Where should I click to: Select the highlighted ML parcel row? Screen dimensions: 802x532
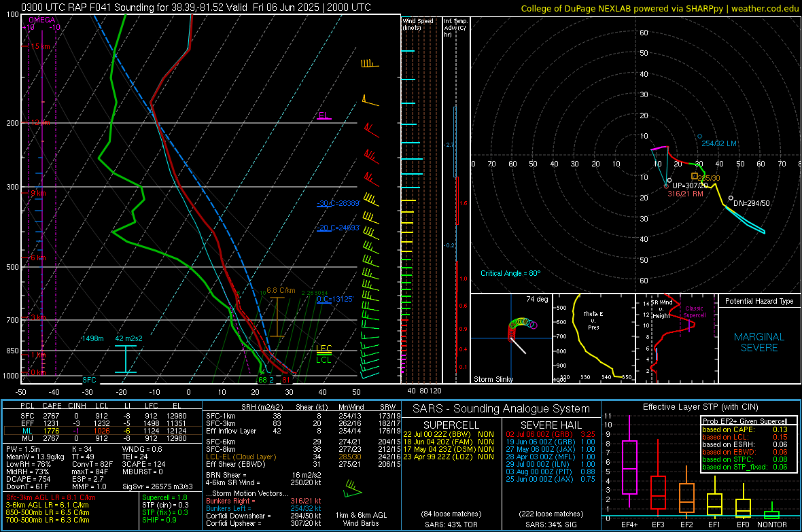point(103,431)
